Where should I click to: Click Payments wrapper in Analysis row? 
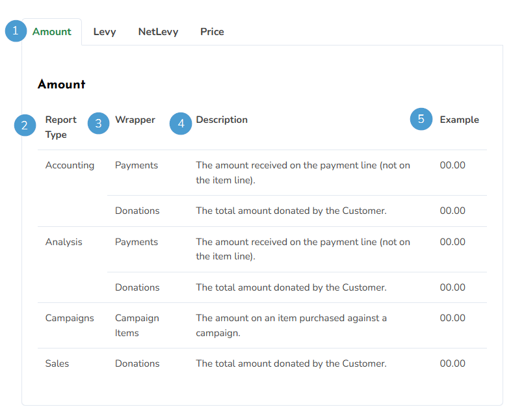[x=137, y=242]
